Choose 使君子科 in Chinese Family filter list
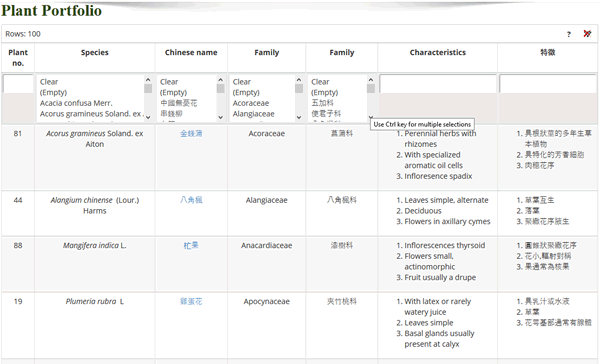The width and height of the screenshot is (600, 364). coord(326,114)
